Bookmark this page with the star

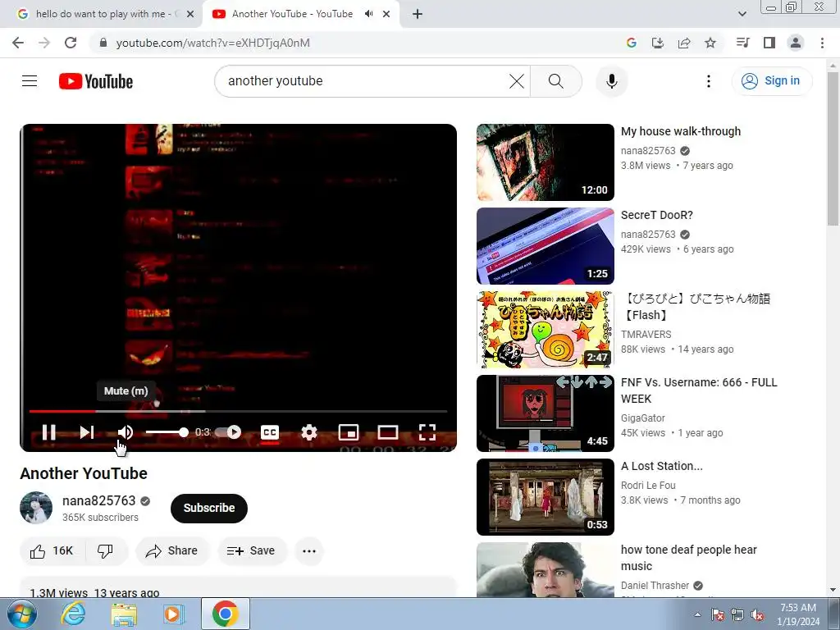tap(710, 43)
